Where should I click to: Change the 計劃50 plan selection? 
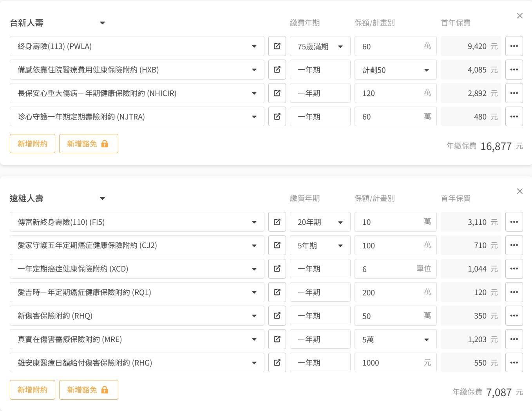tap(395, 70)
